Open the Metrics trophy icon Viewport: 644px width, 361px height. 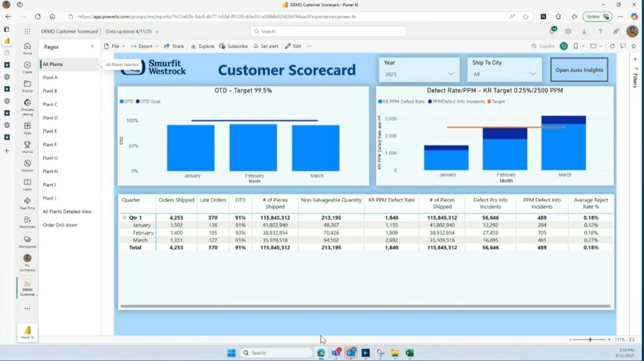(27, 146)
